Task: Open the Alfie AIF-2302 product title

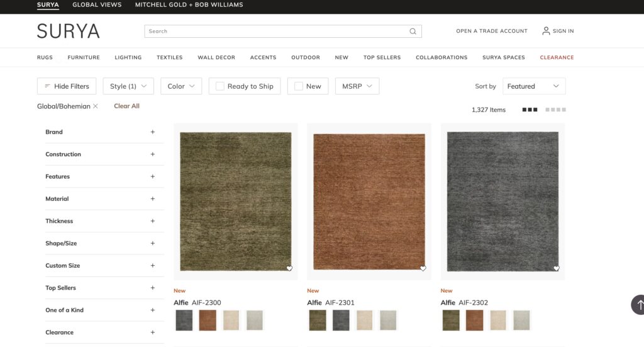Action: 464,302
